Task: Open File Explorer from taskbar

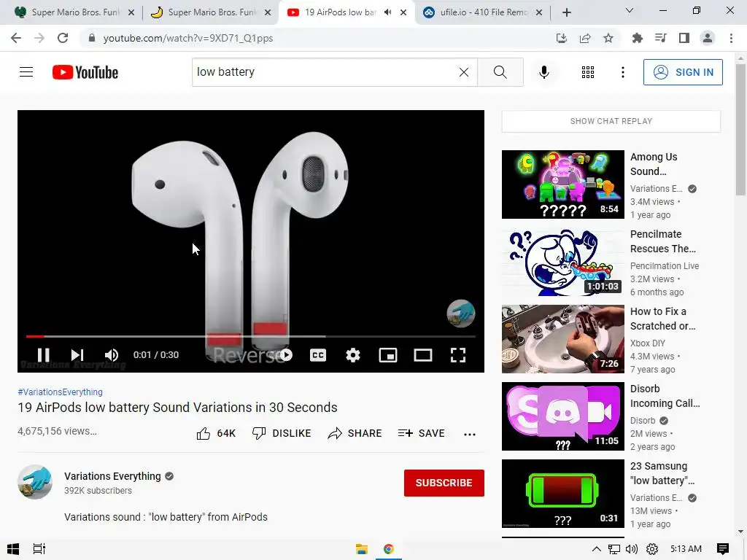Action: 362,549
